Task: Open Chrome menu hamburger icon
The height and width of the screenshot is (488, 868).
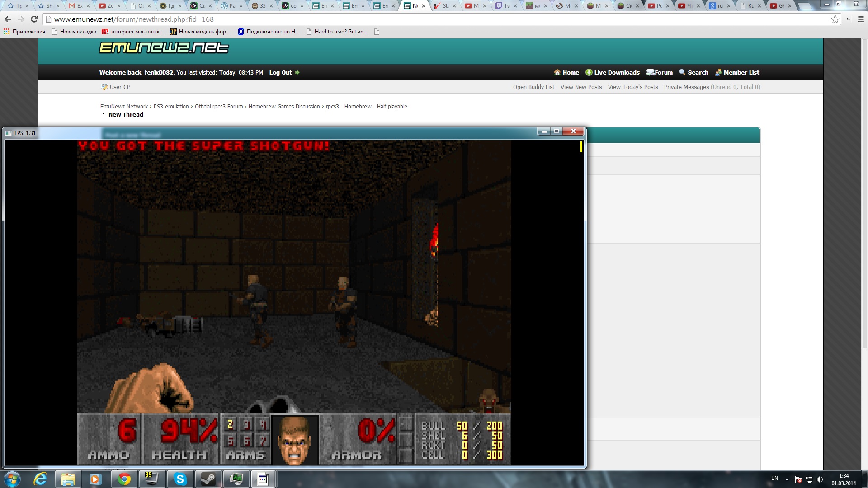Action: [x=861, y=19]
